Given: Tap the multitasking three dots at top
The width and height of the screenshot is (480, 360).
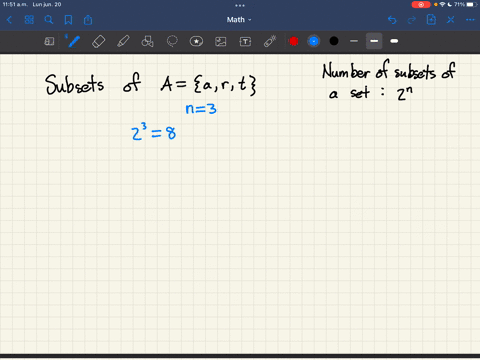Looking at the screenshot, I should [x=240, y=5].
